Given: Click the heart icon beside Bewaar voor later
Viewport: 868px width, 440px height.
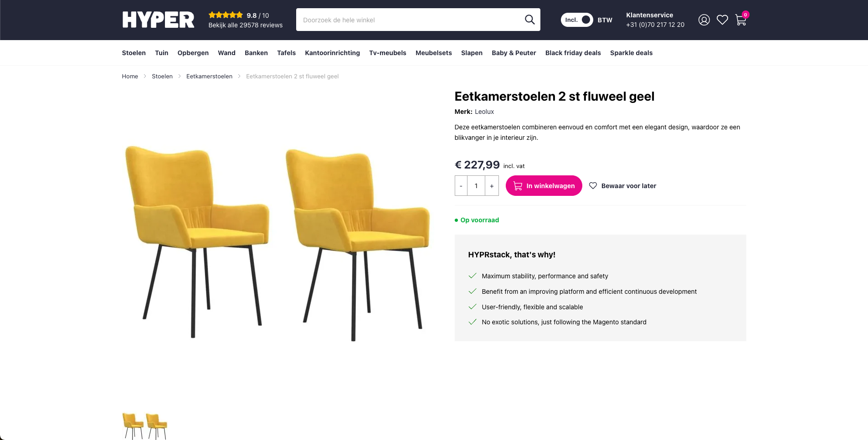Looking at the screenshot, I should 593,186.
